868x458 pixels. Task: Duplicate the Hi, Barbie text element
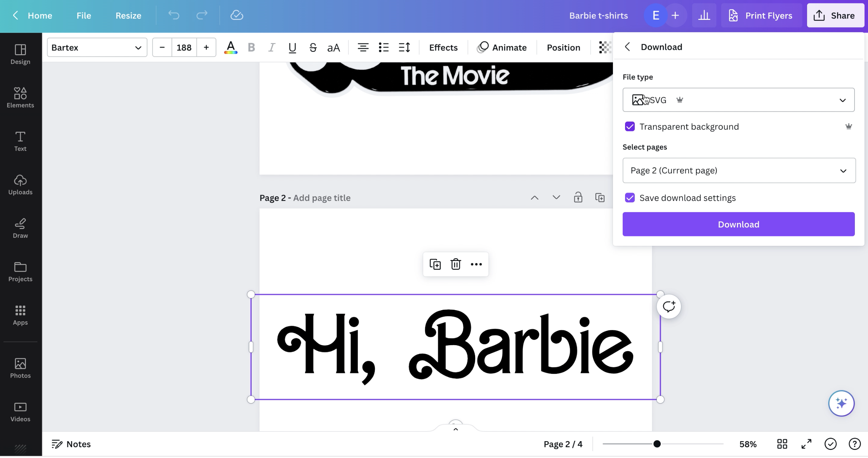(435, 264)
